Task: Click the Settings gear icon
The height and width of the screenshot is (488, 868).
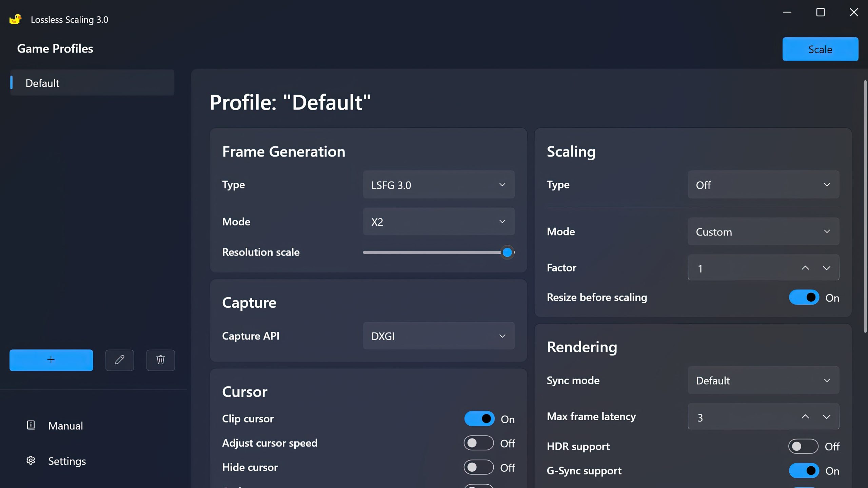Action: [31, 461]
